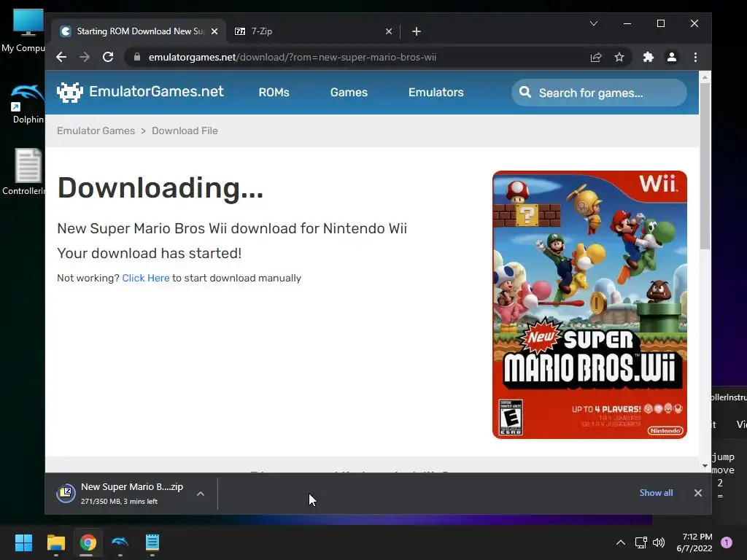This screenshot has height=560, width=747.
Task: Open the clock showing 7:12 PM
Action: point(694,542)
